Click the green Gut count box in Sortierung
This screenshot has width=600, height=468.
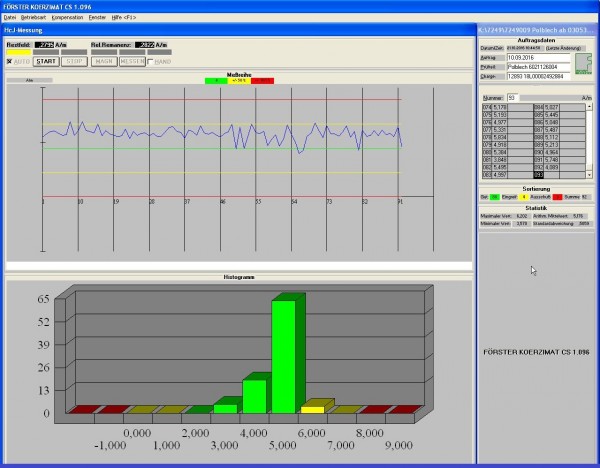[495, 197]
